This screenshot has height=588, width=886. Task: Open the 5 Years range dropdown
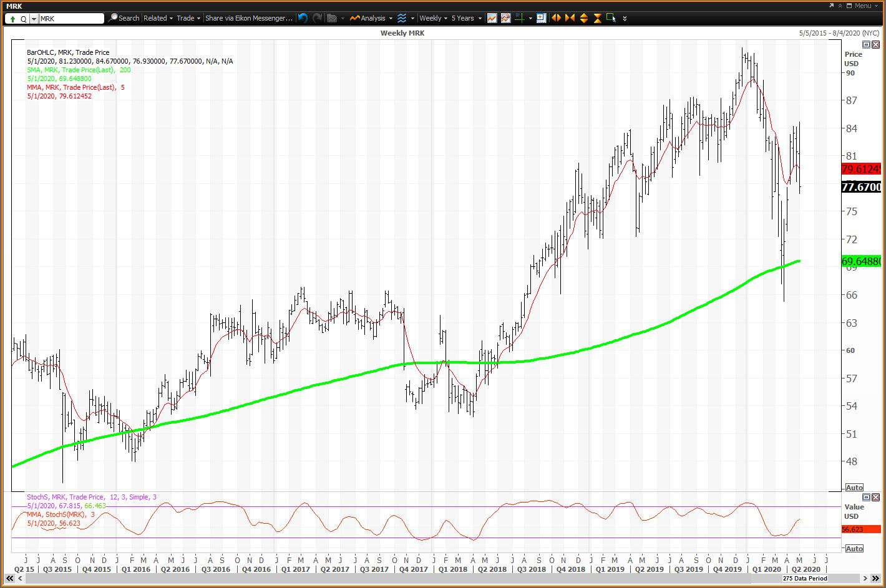pos(467,18)
